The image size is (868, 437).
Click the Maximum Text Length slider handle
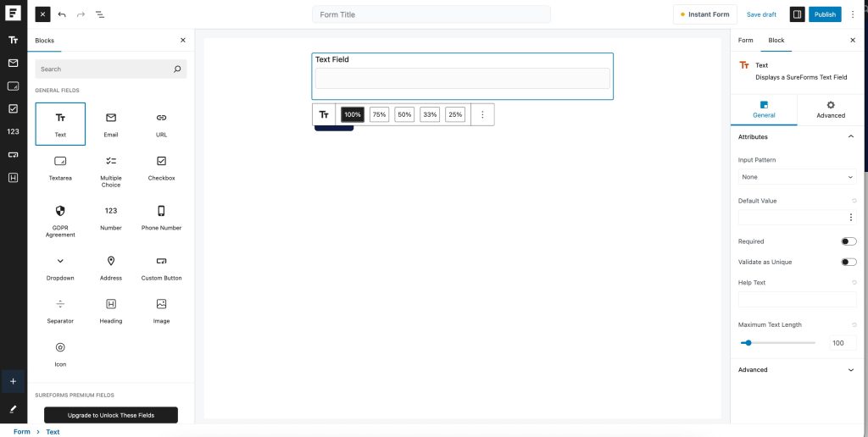pyautogui.click(x=748, y=343)
